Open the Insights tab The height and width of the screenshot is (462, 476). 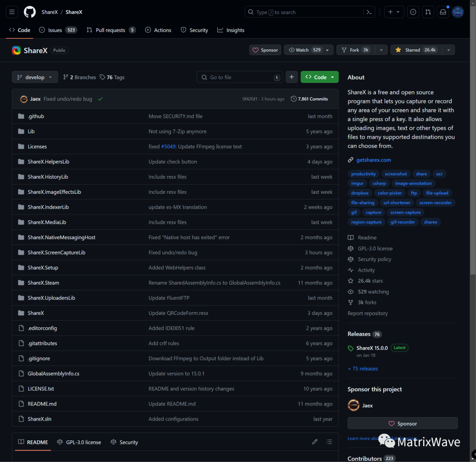point(231,30)
